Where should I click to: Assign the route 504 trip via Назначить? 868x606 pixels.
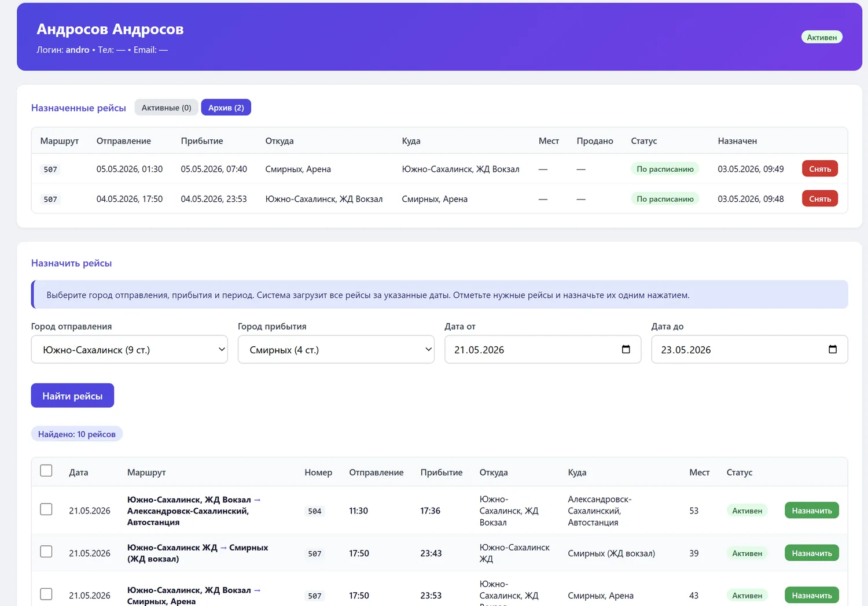coord(812,511)
